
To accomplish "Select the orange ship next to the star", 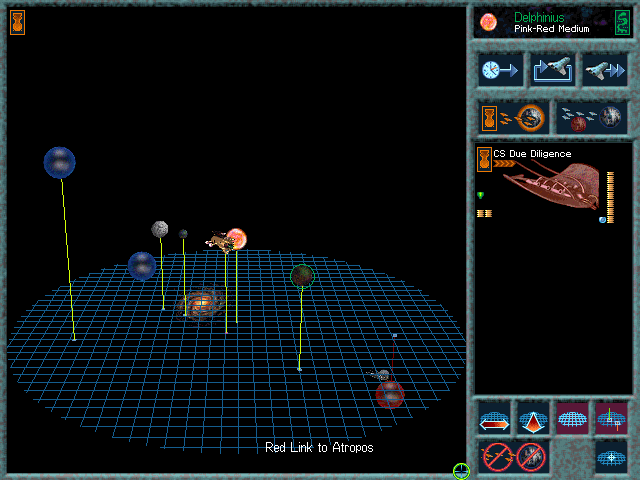I will (x=219, y=242).
